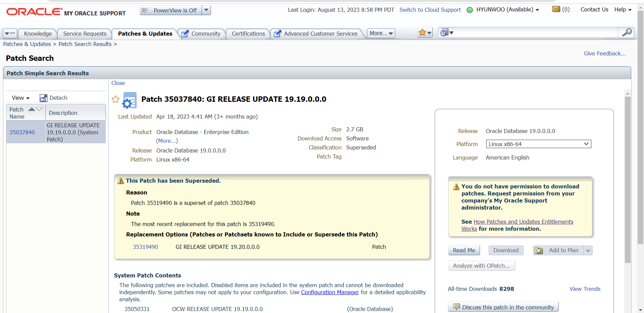Screen dimensions: 644x313
Task: Click the Download button
Action: click(x=506, y=250)
